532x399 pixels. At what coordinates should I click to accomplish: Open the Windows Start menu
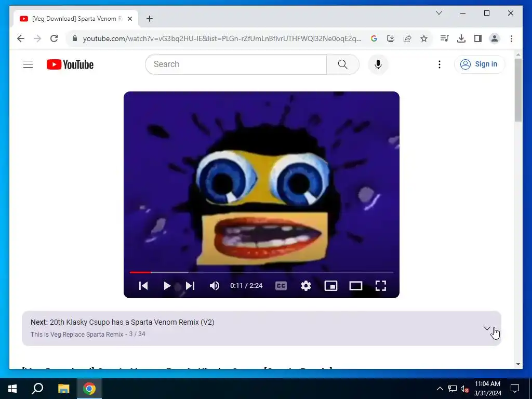(x=12, y=389)
